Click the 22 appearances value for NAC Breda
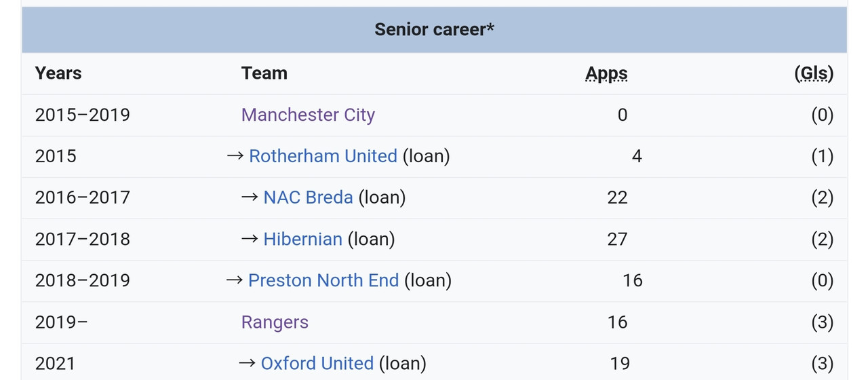Viewport: 868px width, 380px height. 617,197
